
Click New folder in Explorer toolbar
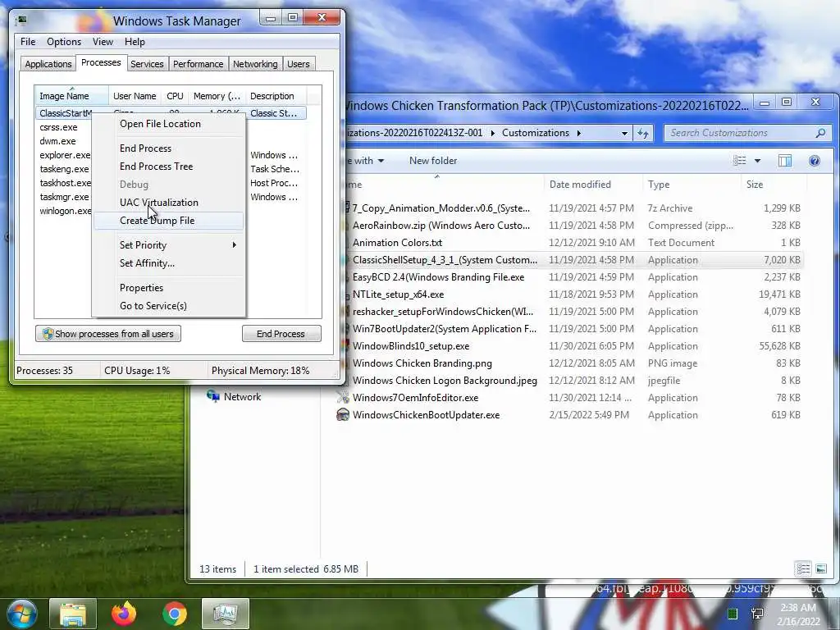433,161
